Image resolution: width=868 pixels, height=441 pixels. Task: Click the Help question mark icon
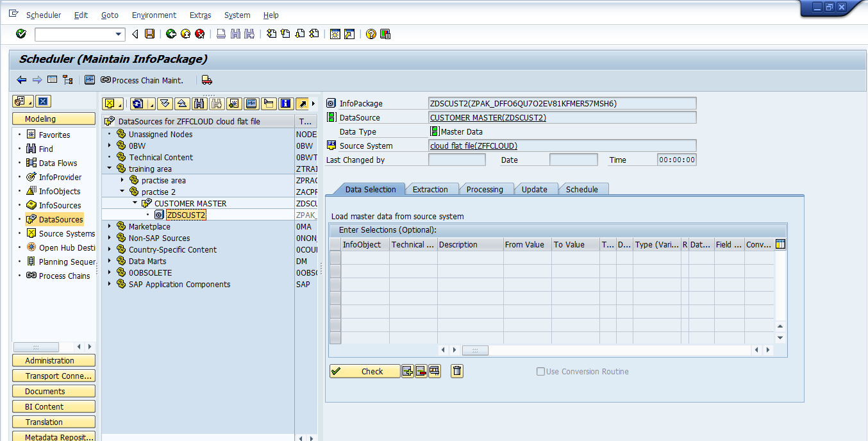[371, 34]
